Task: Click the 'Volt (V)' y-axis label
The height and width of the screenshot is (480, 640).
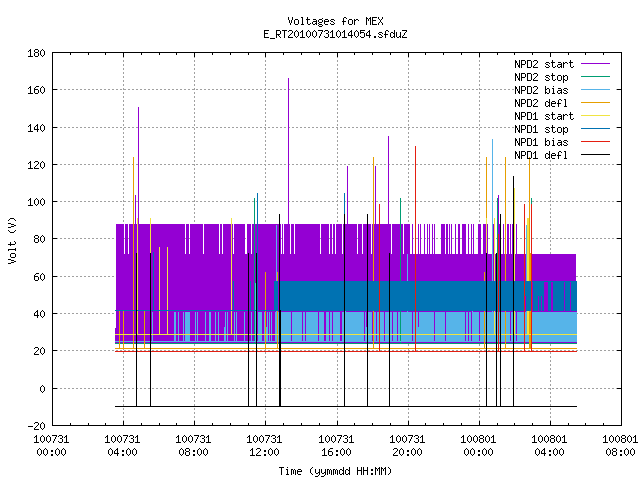Action: click(13, 240)
